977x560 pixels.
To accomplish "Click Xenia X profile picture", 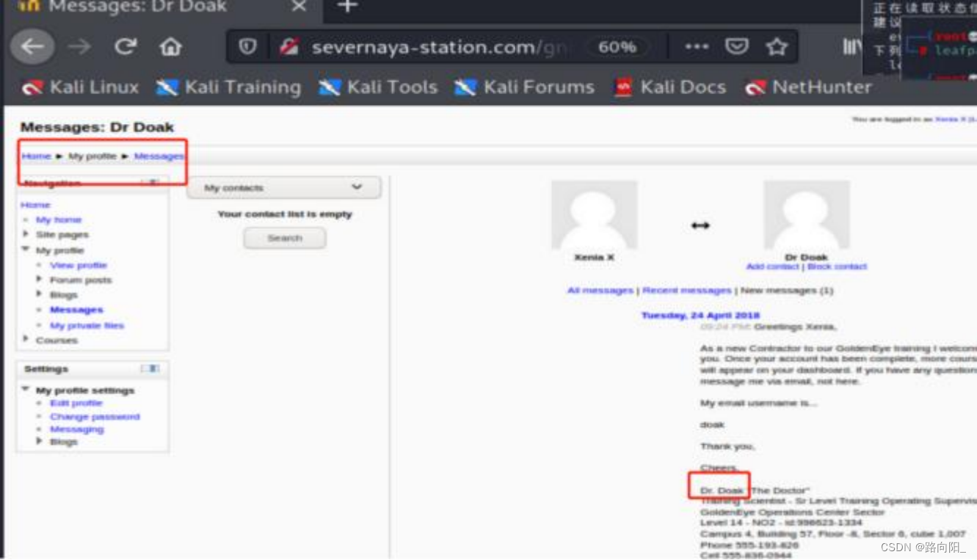I will [x=594, y=215].
